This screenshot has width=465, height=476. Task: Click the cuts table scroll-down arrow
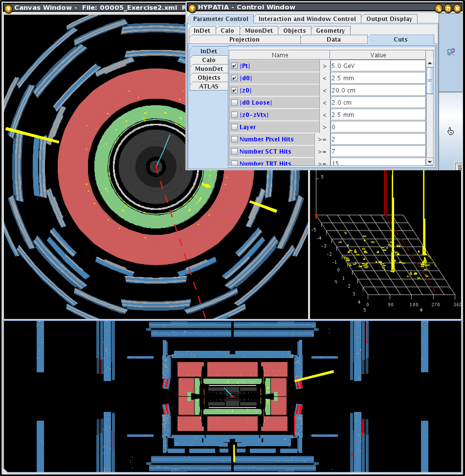pyautogui.click(x=430, y=161)
